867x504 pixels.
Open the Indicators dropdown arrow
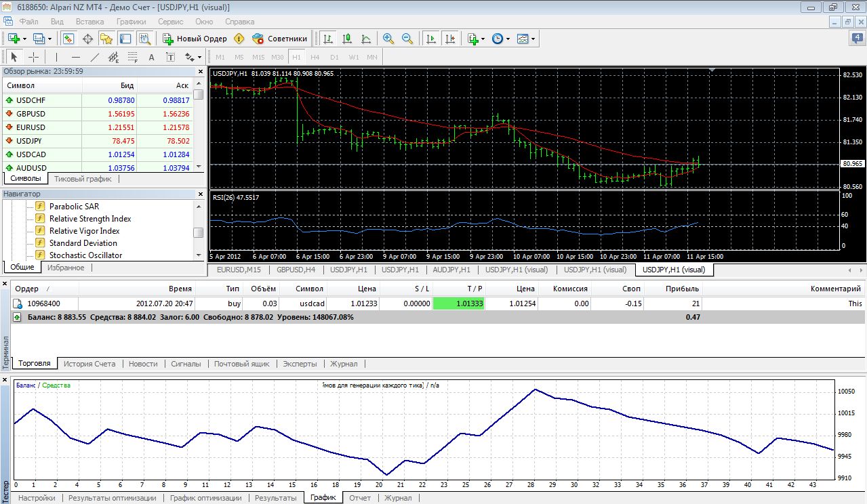point(484,39)
